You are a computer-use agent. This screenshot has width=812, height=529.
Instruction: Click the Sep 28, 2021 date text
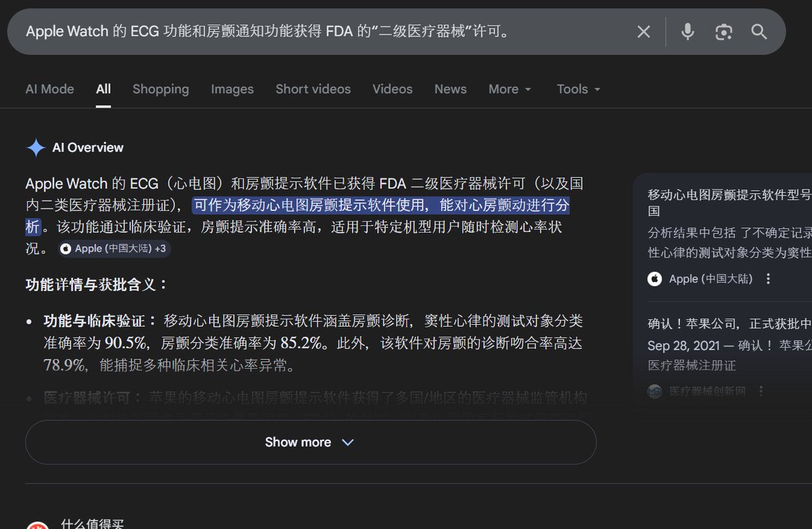click(x=683, y=346)
